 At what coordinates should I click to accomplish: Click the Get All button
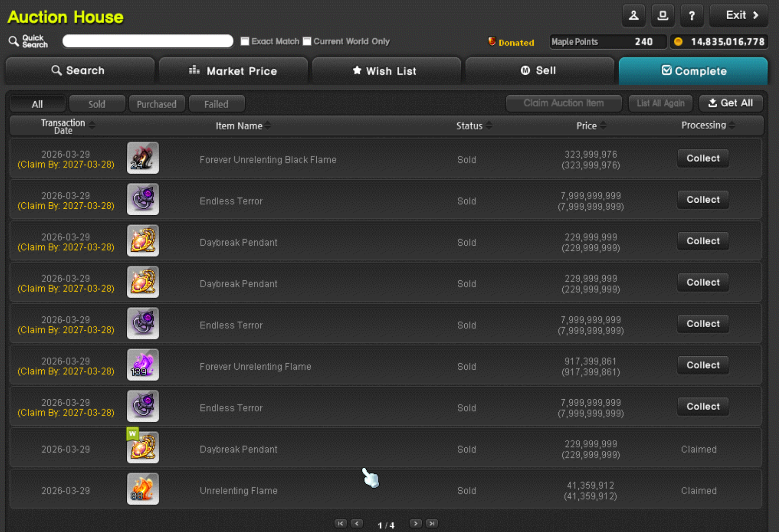[731, 103]
